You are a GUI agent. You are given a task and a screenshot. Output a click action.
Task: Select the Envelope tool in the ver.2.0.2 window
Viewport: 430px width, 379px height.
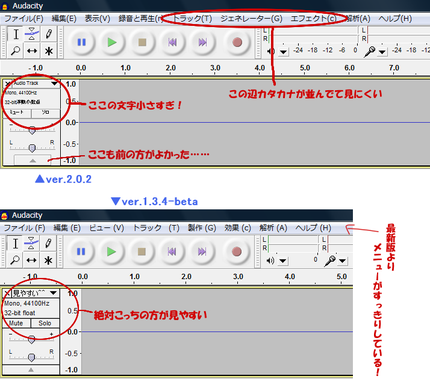click(x=32, y=34)
